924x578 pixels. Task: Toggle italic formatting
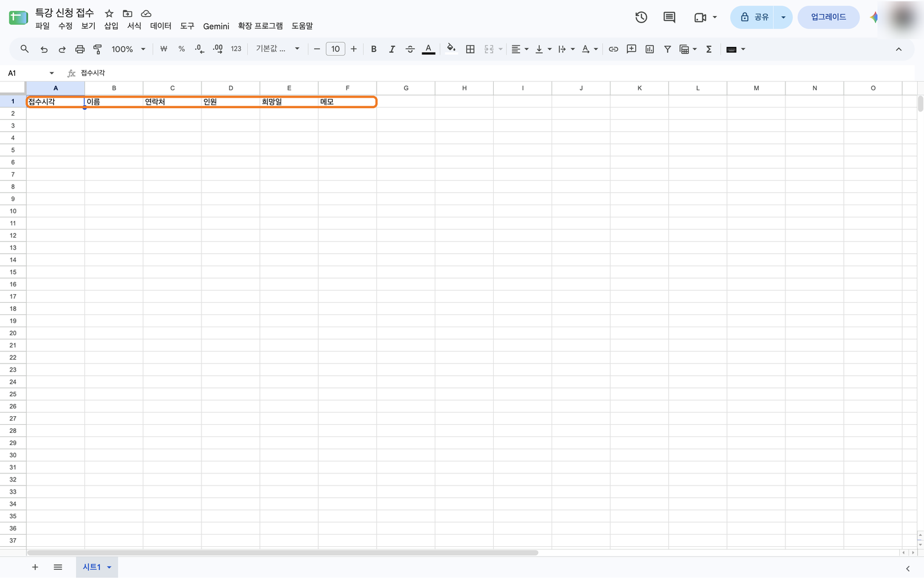[x=392, y=49]
